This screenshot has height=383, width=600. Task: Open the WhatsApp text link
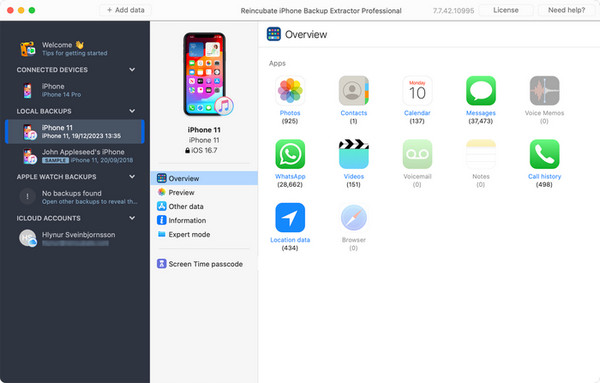(290, 176)
